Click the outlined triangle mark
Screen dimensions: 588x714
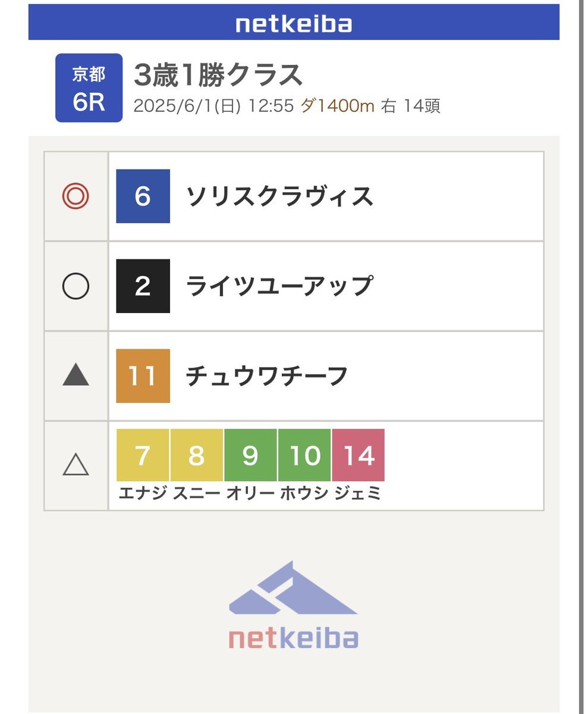[76, 465]
